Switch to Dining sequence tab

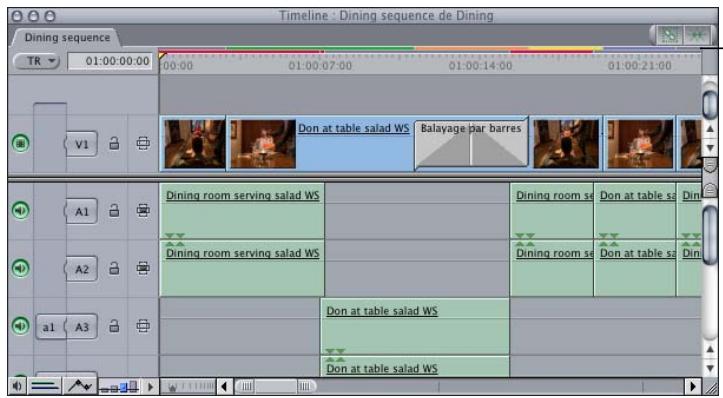click(67, 37)
